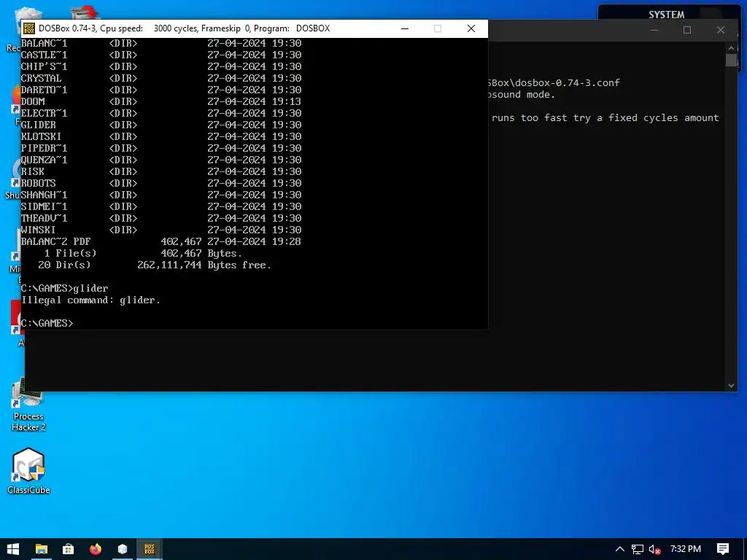Open the ClassiCube desktop shortcut
The image size is (747, 560).
click(x=28, y=470)
